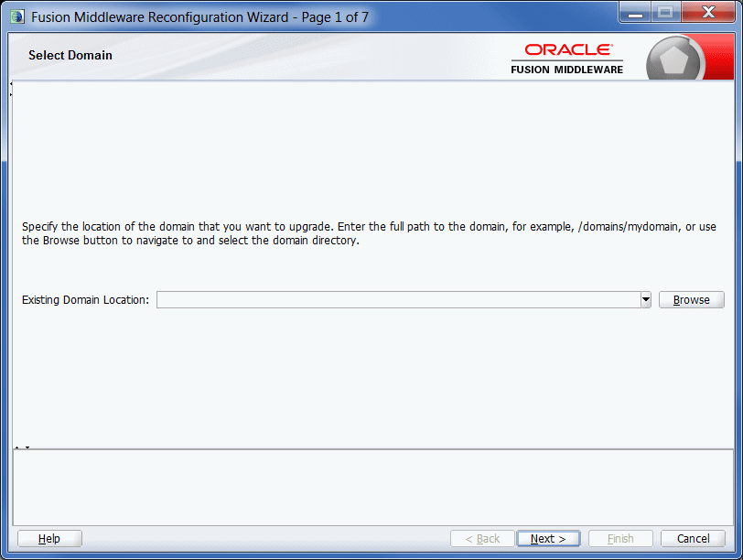Click the 'Select Domain' heading
743x560 pixels.
tap(70, 56)
